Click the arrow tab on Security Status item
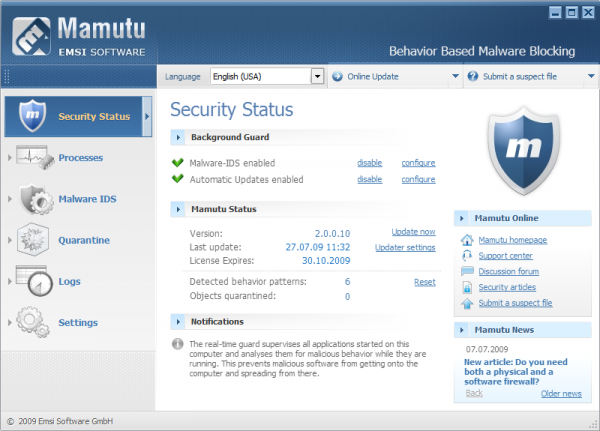Screen dimensions: 600x431 [x=147, y=116]
